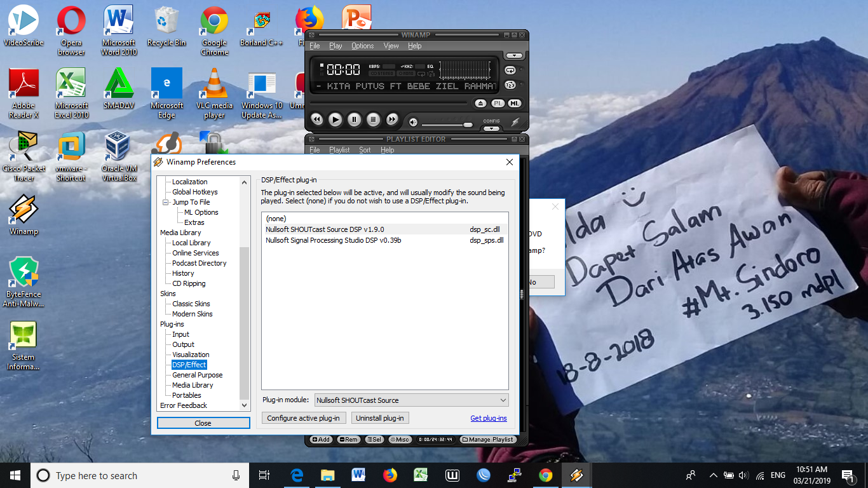This screenshot has width=868, height=488.
Task: Select Classic Skins in preferences tree
Action: click(x=191, y=304)
